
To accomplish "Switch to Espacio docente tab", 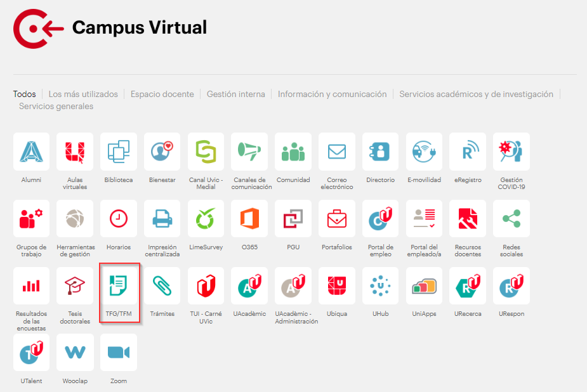I will click(x=162, y=94).
